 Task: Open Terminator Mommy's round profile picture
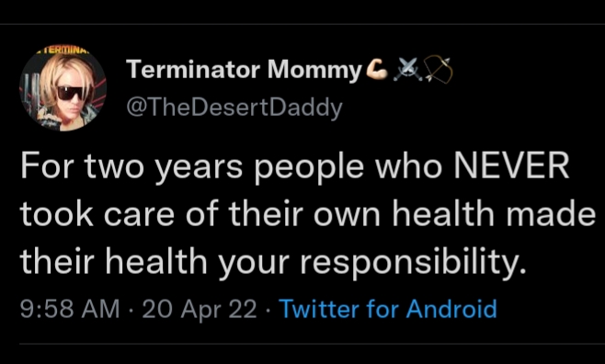pyautogui.click(x=63, y=88)
